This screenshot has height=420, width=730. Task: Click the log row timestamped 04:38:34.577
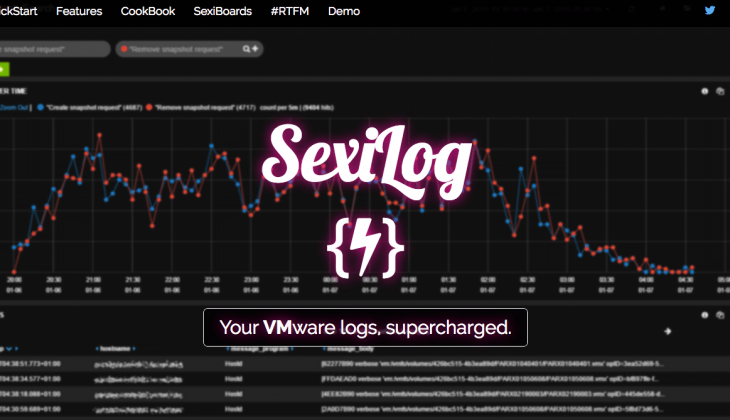[x=365, y=379]
